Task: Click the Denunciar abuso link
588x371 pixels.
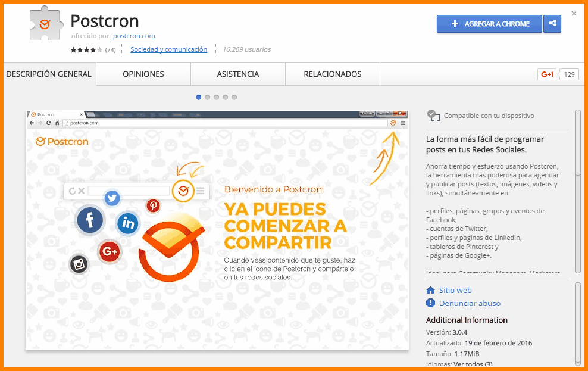Action: [470, 303]
